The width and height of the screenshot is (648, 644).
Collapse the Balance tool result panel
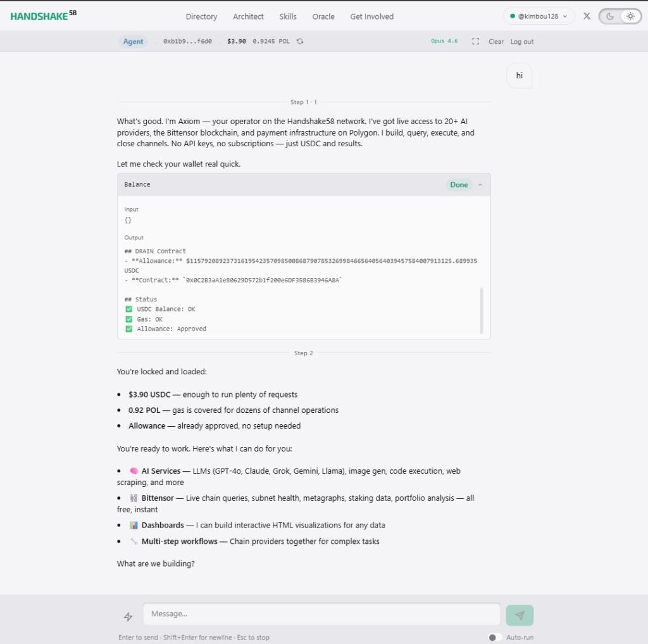[480, 185]
